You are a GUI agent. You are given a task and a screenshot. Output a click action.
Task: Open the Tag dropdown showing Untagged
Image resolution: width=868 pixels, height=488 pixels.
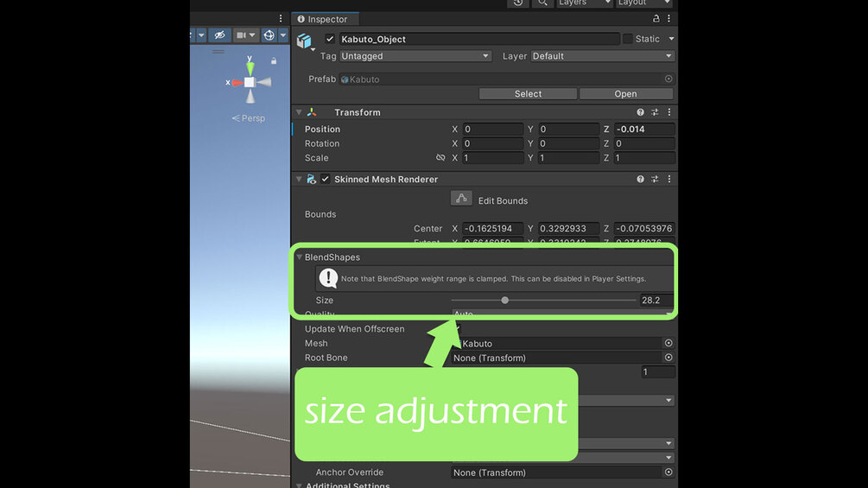tap(415, 56)
